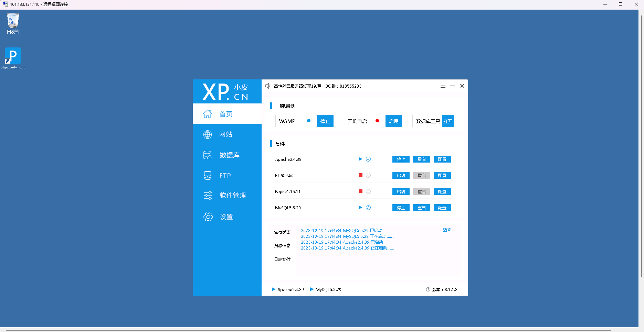View the 日志文件 log files tab

point(282,259)
